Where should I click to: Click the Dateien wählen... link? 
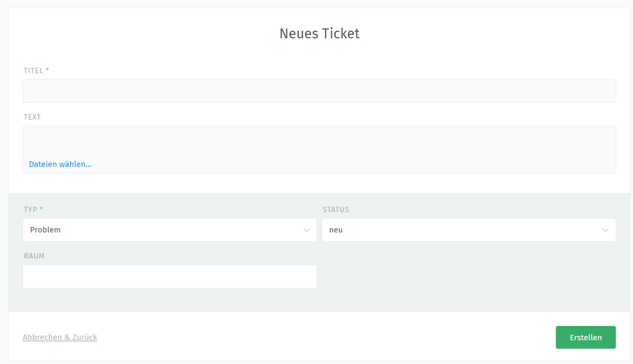[60, 164]
